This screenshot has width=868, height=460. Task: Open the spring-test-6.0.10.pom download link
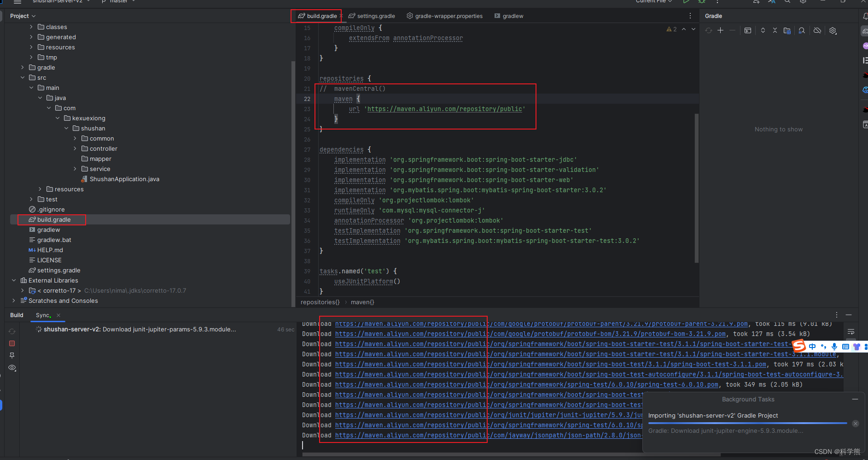click(526, 384)
